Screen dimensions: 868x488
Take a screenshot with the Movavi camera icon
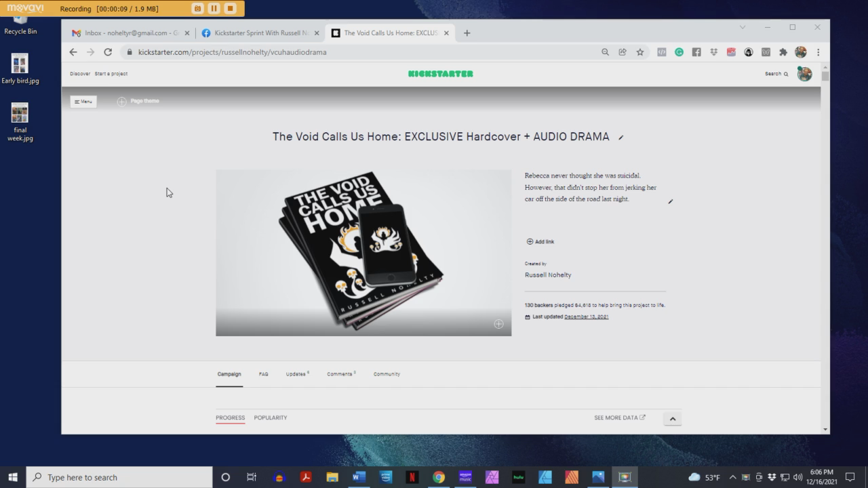click(197, 8)
